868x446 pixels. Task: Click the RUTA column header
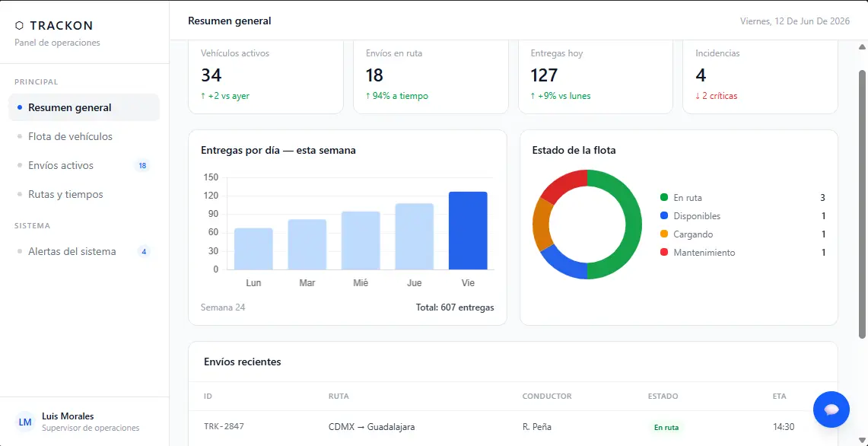(339, 396)
